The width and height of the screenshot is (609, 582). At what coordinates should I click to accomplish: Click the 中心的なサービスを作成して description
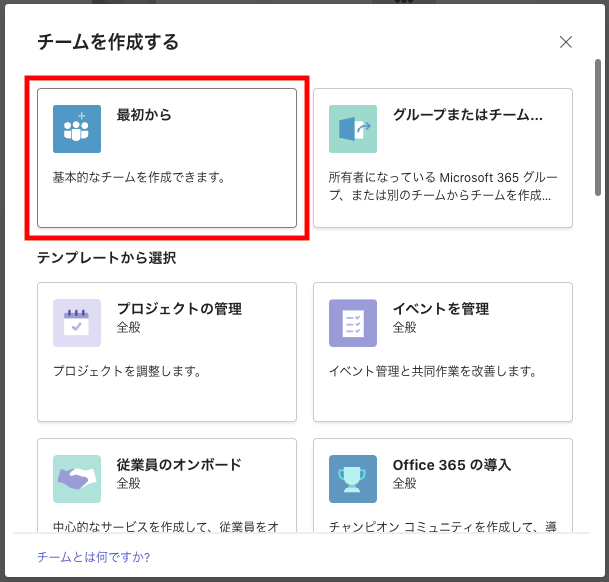coord(166,526)
